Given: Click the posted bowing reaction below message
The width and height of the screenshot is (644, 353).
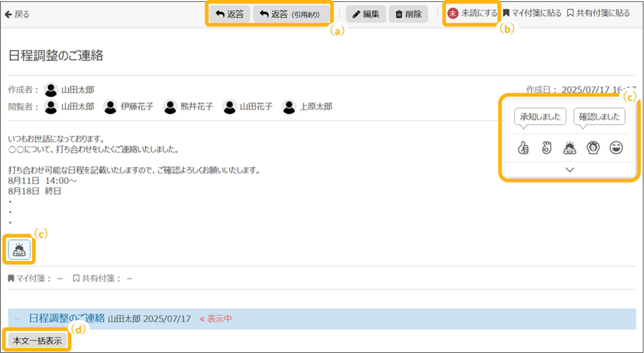Looking at the screenshot, I should coord(19,250).
